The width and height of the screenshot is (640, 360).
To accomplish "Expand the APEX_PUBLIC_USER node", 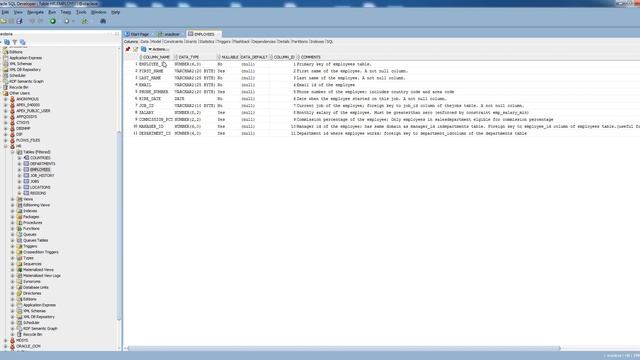I will point(6,111).
